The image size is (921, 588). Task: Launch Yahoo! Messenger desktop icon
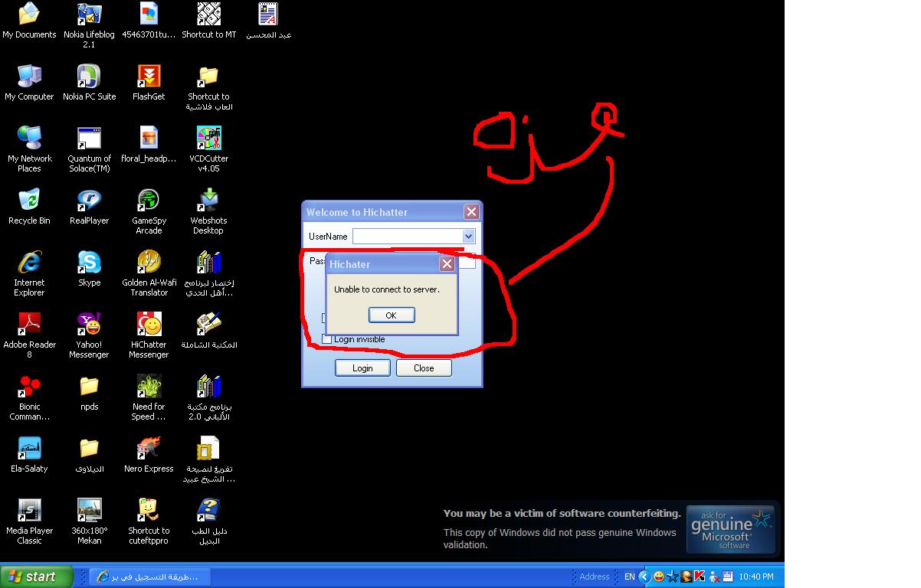click(x=89, y=325)
